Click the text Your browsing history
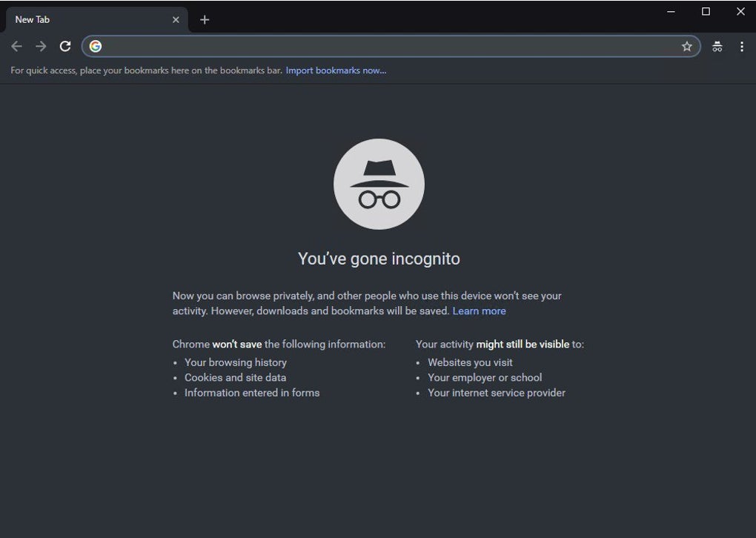Viewport: 756px width, 538px height. tap(236, 362)
